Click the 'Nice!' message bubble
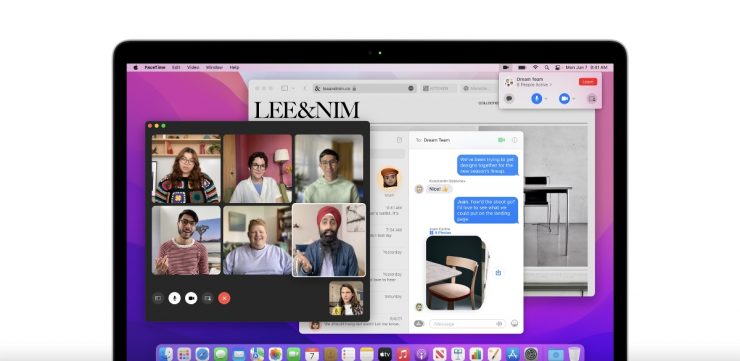740x361 pixels. [438, 189]
